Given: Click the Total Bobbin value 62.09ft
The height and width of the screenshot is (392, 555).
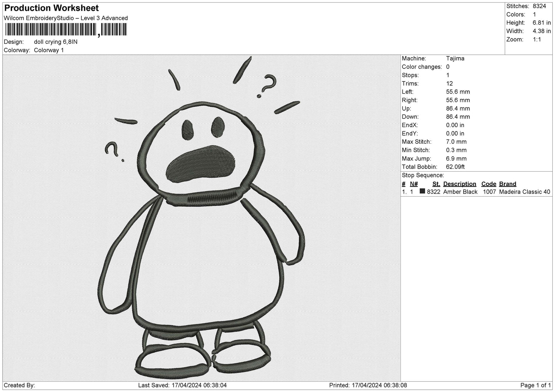Looking at the screenshot, I should tap(456, 167).
